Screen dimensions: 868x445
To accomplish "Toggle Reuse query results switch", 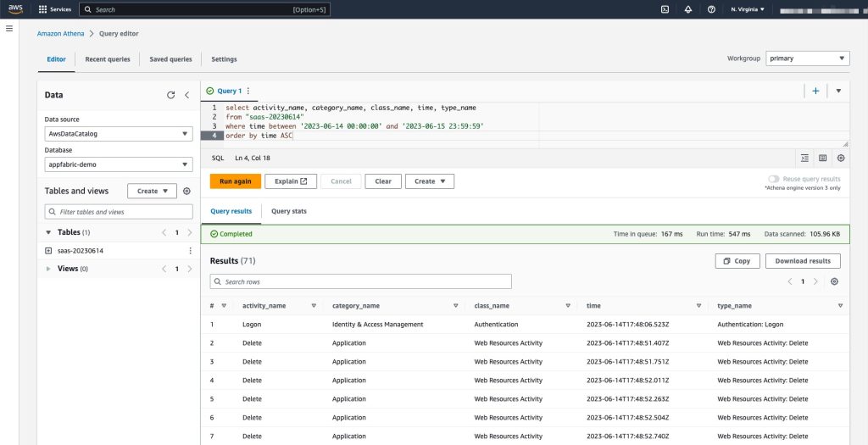I will 773,180.
